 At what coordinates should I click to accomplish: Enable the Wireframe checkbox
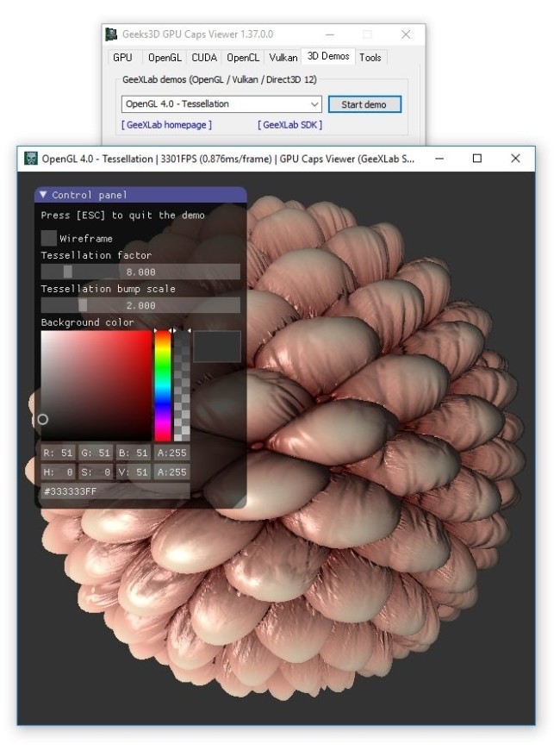click(x=49, y=238)
